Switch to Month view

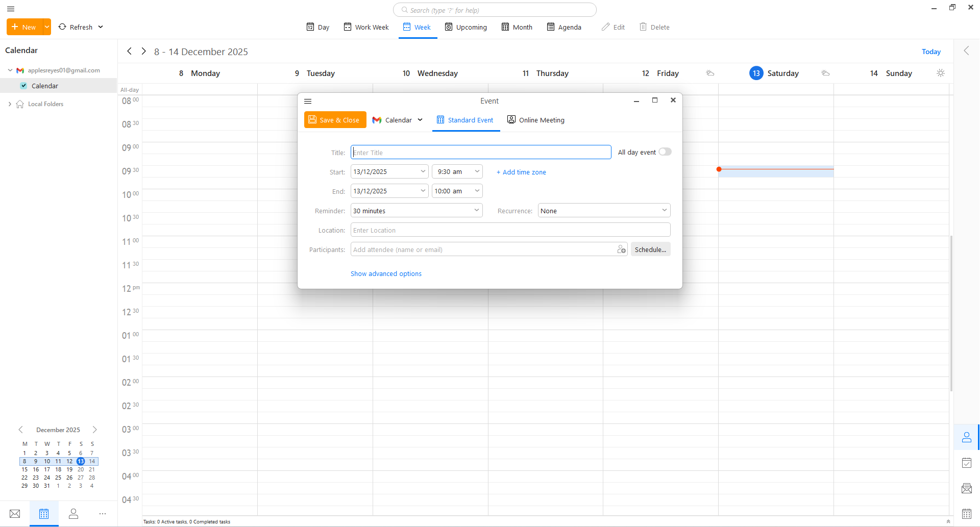pos(517,27)
